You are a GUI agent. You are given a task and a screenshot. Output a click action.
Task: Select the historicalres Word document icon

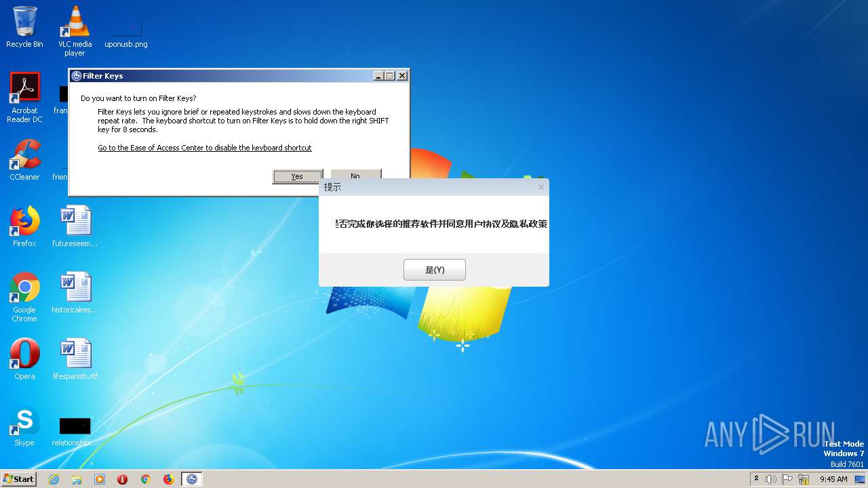pyautogui.click(x=75, y=293)
